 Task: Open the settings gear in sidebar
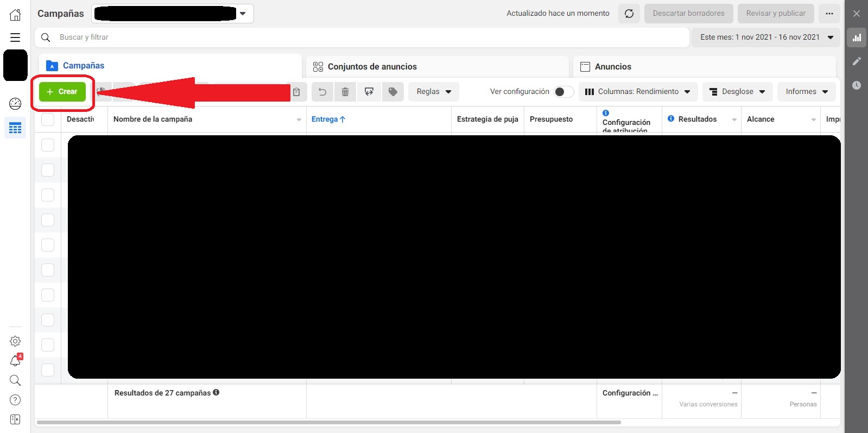[15, 341]
